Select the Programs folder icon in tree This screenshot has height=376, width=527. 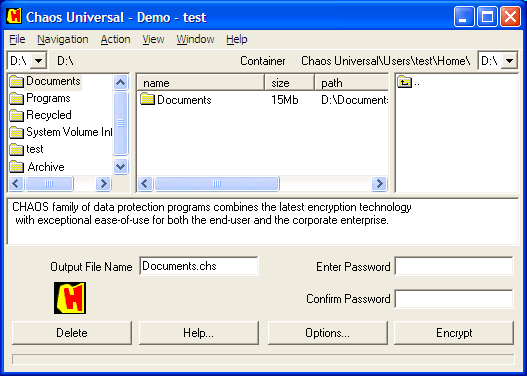[x=16, y=98]
